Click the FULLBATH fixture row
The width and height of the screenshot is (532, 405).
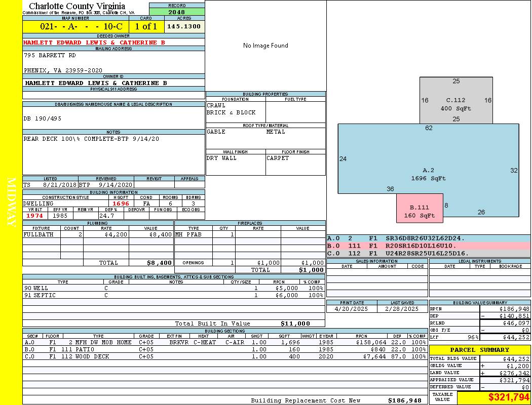coord(98,234)
